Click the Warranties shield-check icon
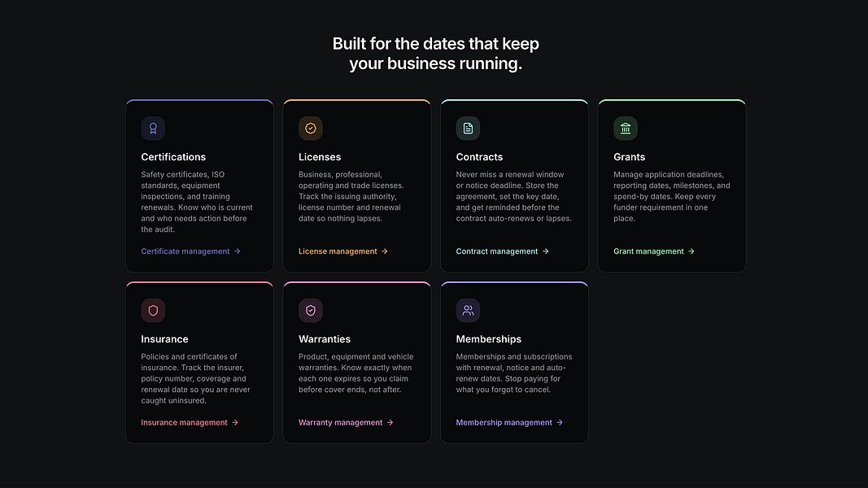 311,311
